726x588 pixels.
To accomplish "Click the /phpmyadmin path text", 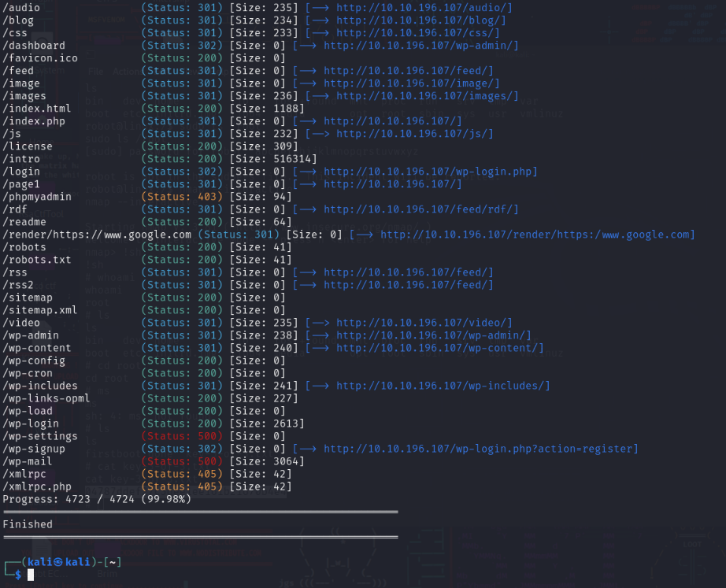I will pyautogui.click(x=37, y=197).
